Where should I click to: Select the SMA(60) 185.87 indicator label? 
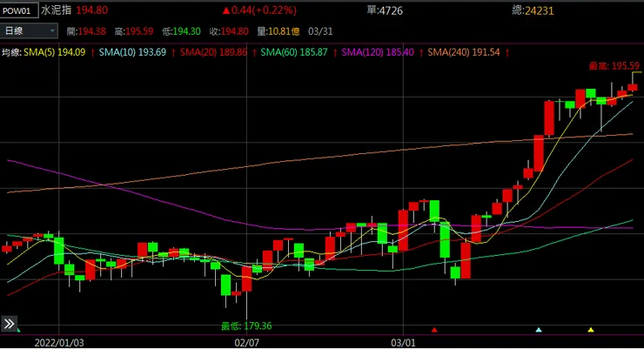(294, 52)
